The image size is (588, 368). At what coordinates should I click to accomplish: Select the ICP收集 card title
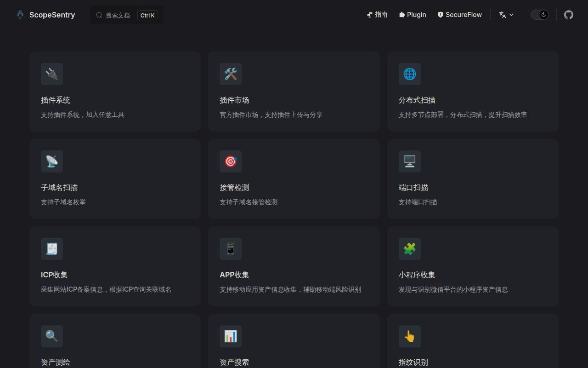click(x=54, y=275)
